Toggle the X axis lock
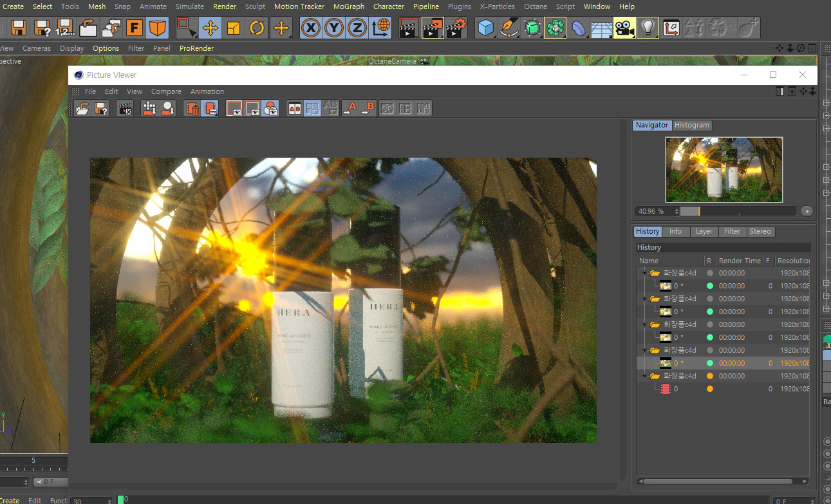This screenshot has width=831, height=504. pyautogui.click(x=311, y=28)
